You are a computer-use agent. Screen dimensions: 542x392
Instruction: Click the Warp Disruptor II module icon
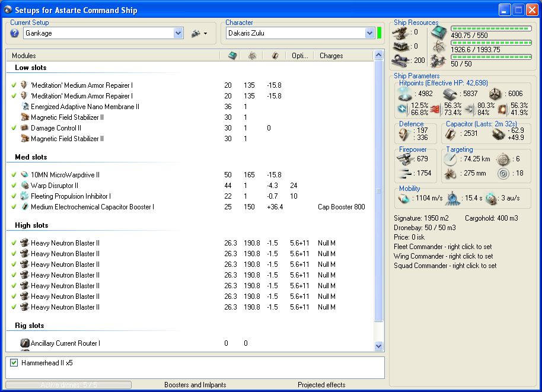(x=24, y=186)
